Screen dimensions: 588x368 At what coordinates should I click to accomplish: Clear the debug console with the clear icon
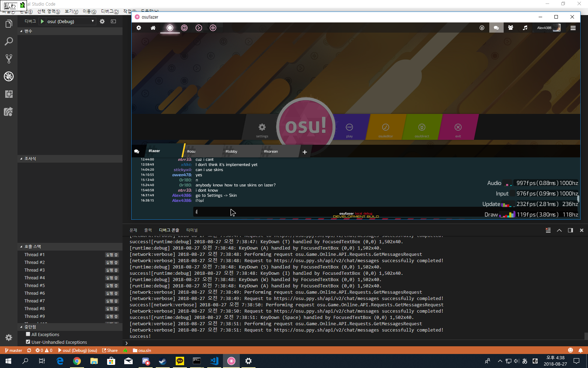click(x=548, y=230)
